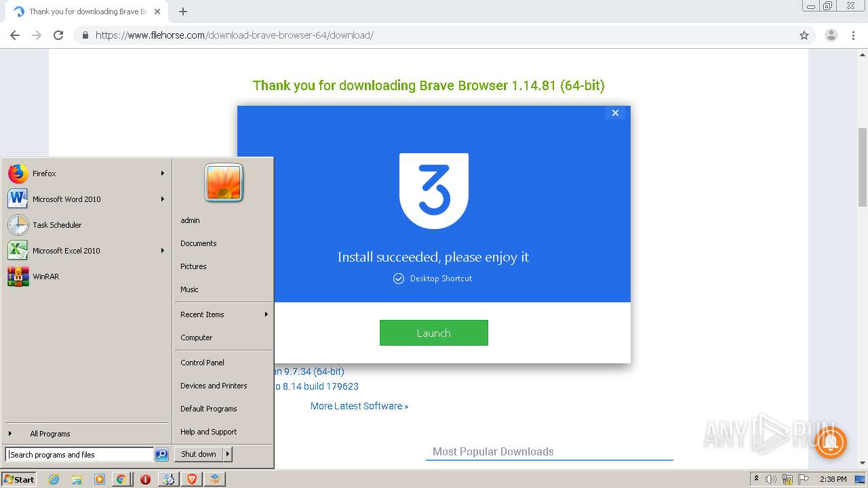Image resolution: width=868 pixels, height=488 pixels.
Task: Launch WinRAR from the Start menu
Action: pyautogui.click(x=85, y=277)
